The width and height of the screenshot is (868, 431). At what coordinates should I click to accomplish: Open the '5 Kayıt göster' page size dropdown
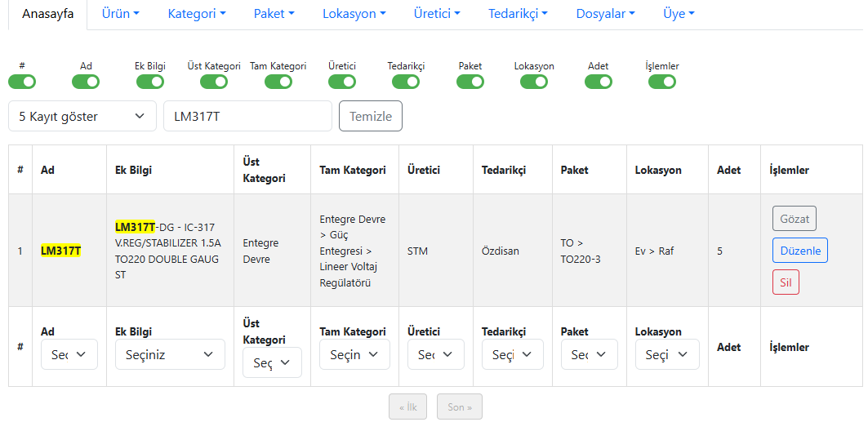click(82, 116)
